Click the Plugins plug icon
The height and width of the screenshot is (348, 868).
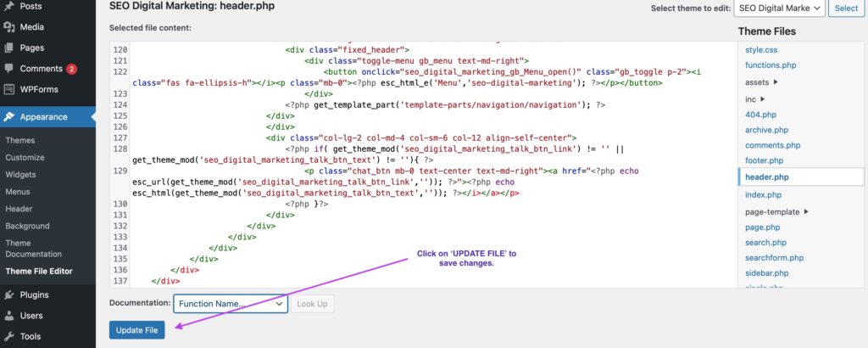coord(8,295)
